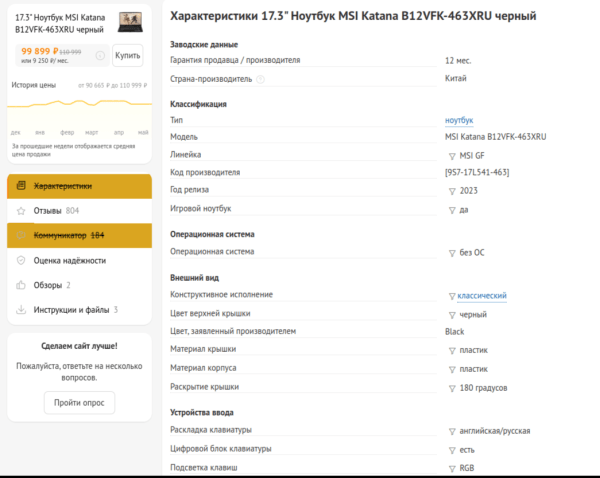Click the help icon next to Страна-производитель
600x478 pixels.
[x=260, y=79]
